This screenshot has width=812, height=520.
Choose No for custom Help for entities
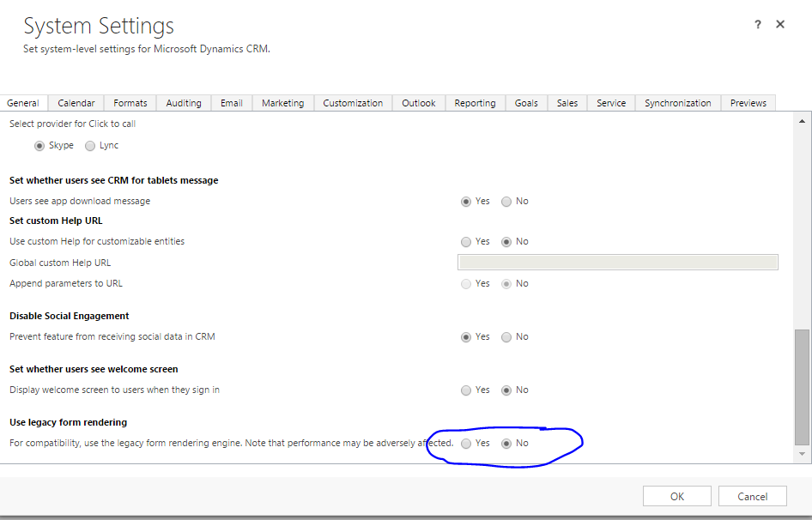[506, 242]
